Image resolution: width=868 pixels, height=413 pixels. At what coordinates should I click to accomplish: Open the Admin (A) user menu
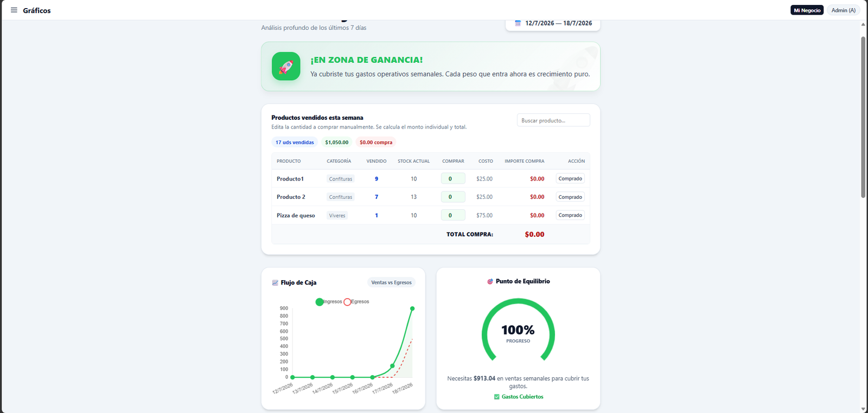(843, 10)
